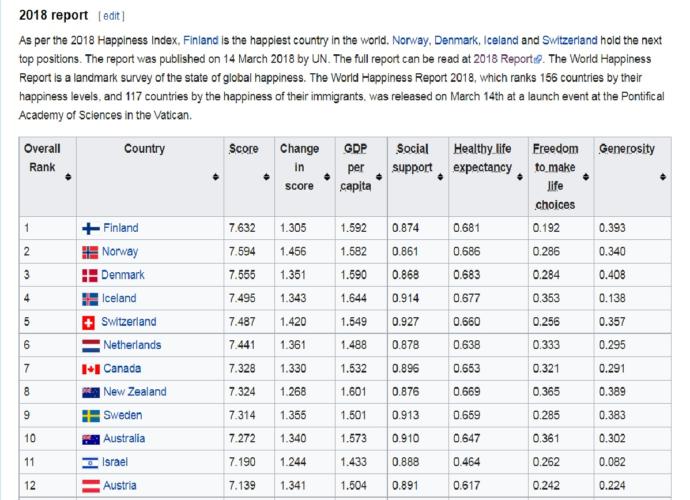
Task: Open the Iceland link in the paragraph
Action: 501,40
